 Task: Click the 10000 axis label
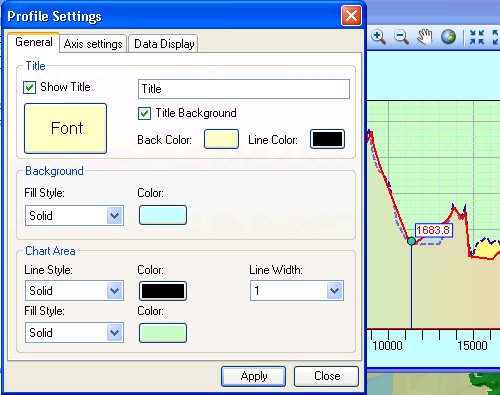[387, 346]
